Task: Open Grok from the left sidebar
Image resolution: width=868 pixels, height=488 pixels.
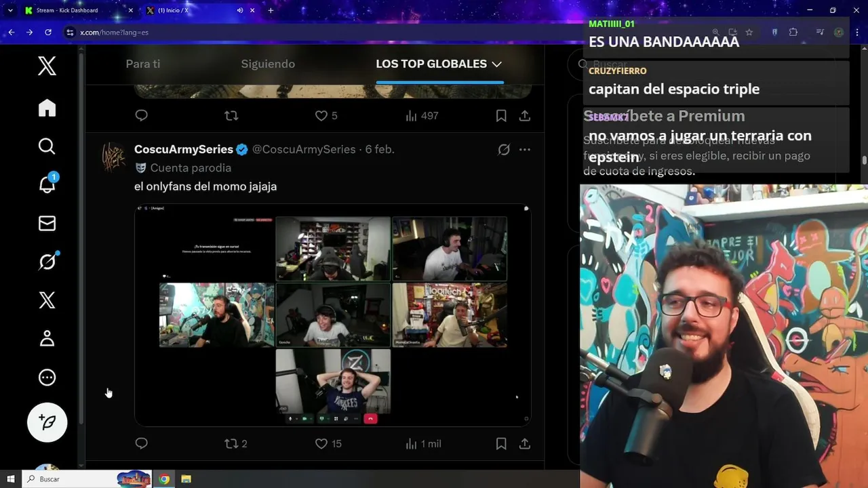Action: click(x=47, y=262)
